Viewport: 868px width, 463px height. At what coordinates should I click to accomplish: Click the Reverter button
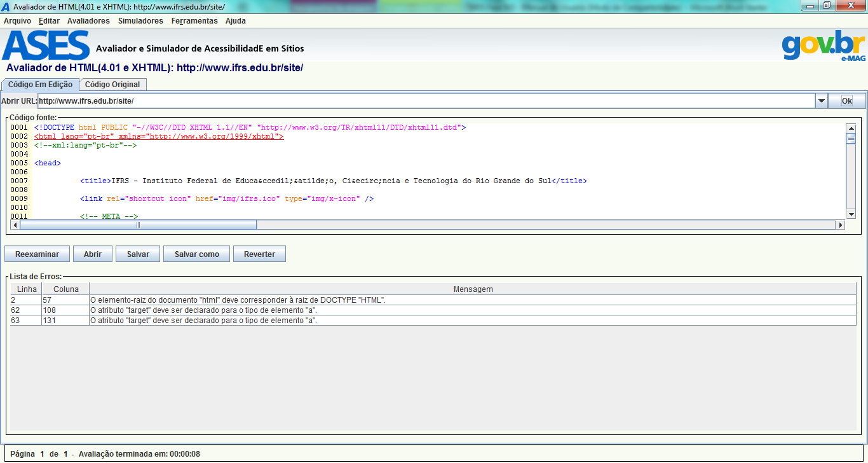(259, 254)
